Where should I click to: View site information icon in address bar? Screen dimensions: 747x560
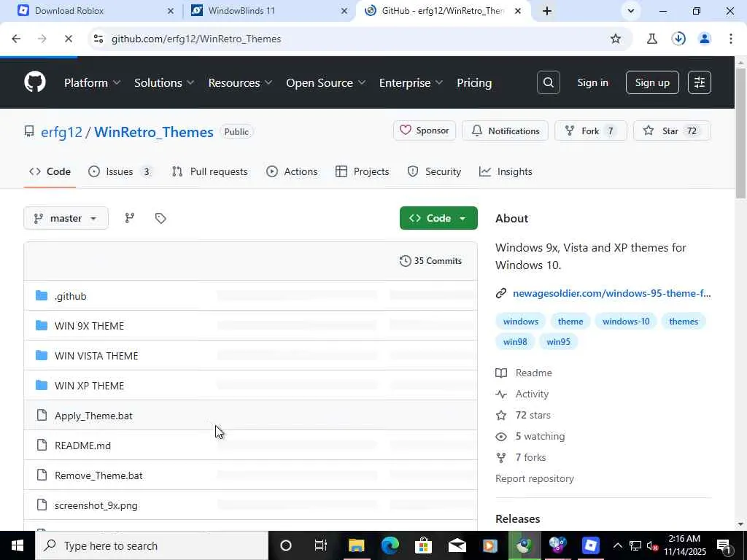(98, 39)
